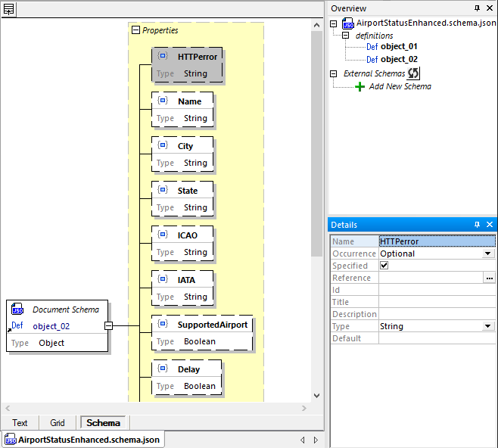Switch to the Grid view tab
The height and width of the screenshot is (448, 498).
pyautogui.click(x=58, y=423)
